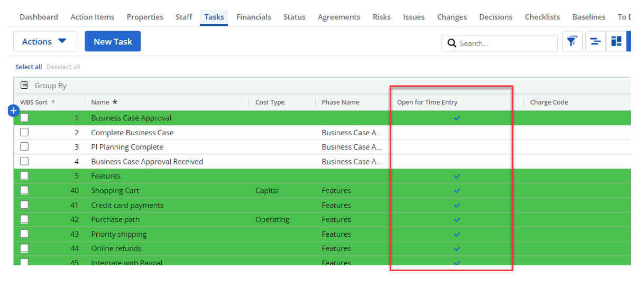Open the Risks tab

382,17
